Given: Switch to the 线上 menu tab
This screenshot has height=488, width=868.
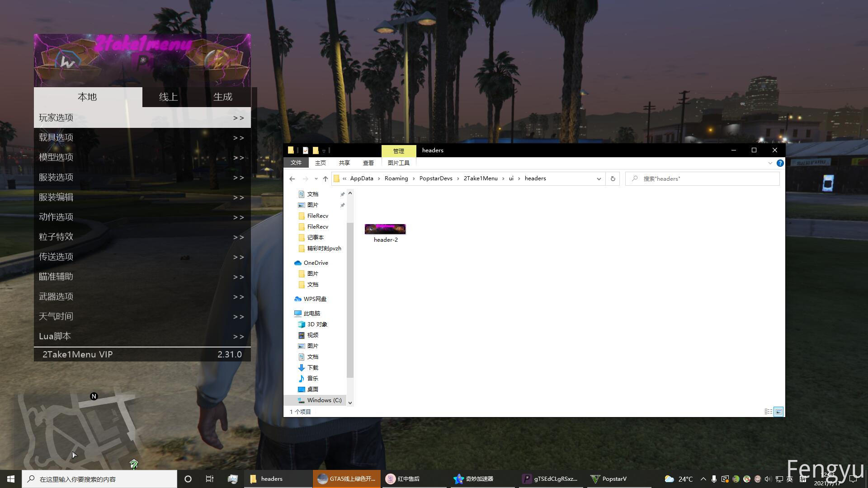Looking at the screenshot, I should click(168, 97).
